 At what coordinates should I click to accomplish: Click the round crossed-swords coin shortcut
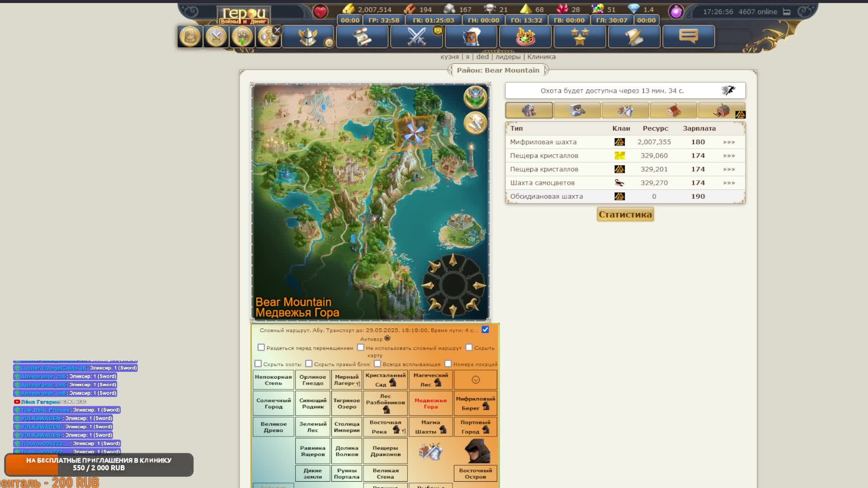click(216, 37)
